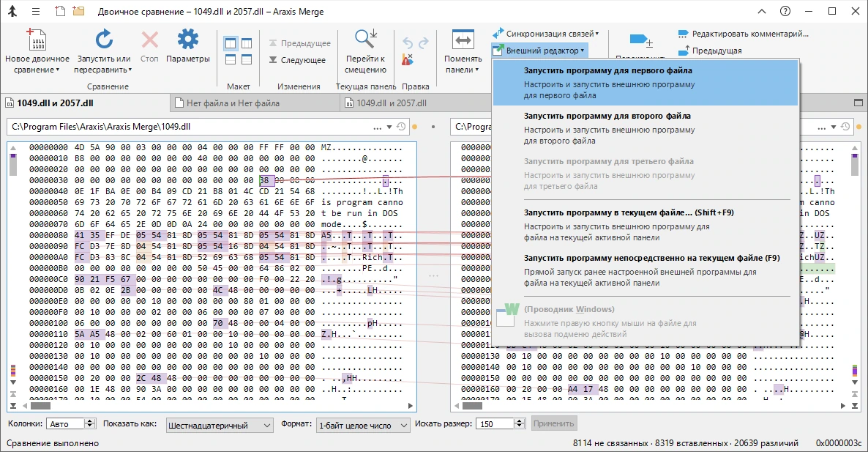
Task: Open Формат 1-байт целое число combo box
Action: pos(362,425)
